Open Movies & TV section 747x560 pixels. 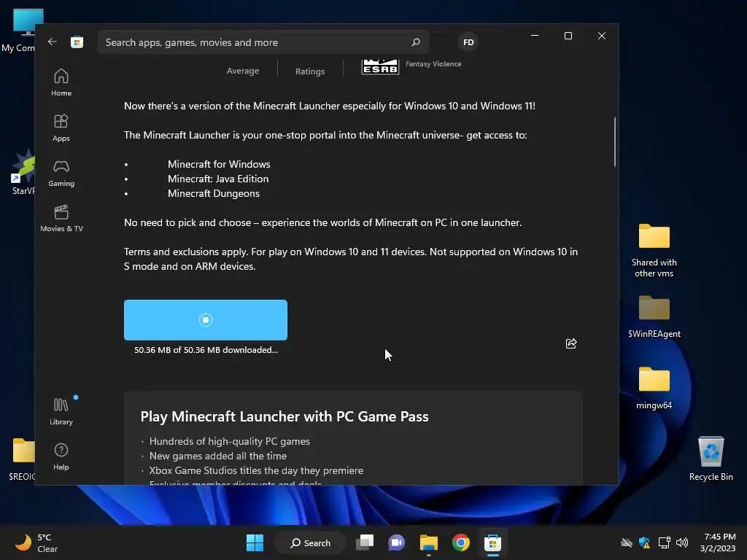[61, 218]
